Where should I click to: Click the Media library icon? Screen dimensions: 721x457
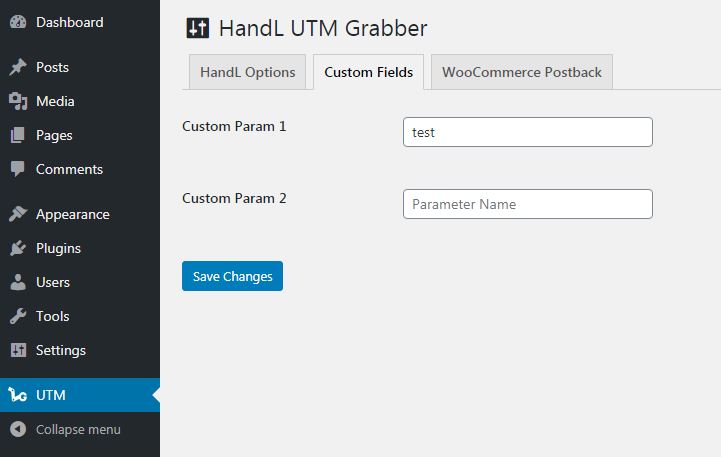click(18, 101)
